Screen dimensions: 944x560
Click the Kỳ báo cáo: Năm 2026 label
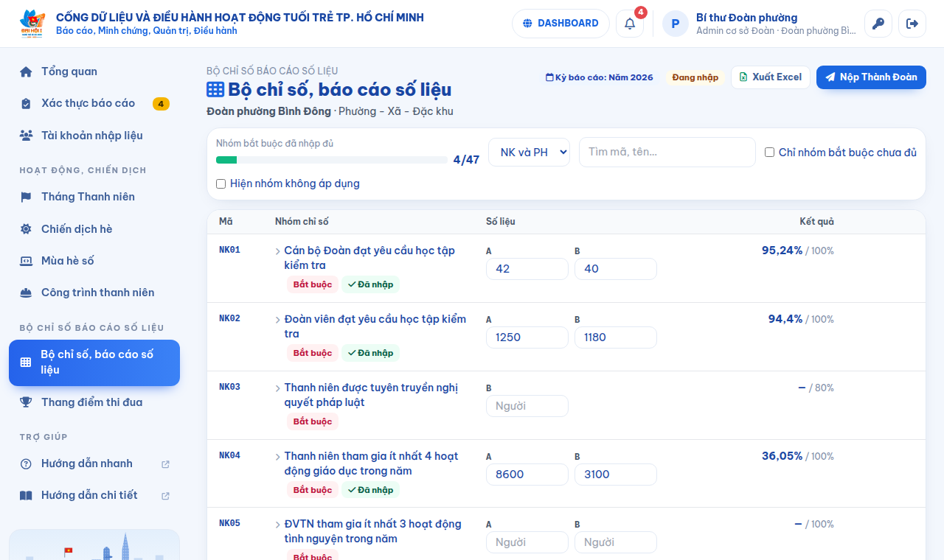point(600,77)
